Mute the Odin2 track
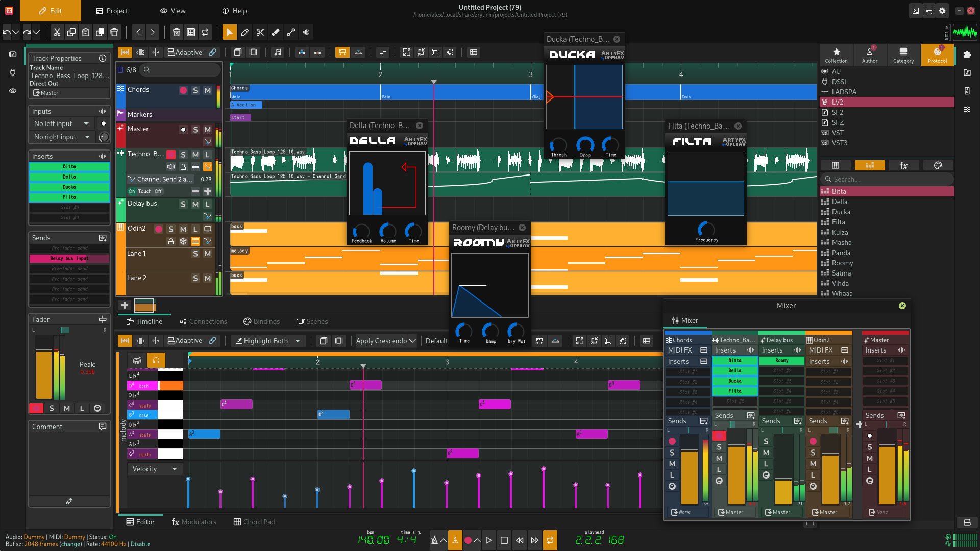The width and height of the screenshot is (980, 551). pos(183,229)
